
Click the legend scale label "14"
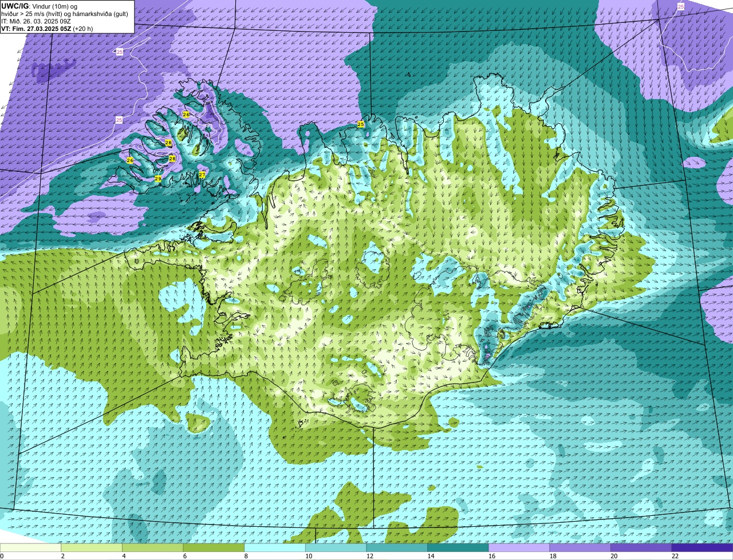(431, 556)
